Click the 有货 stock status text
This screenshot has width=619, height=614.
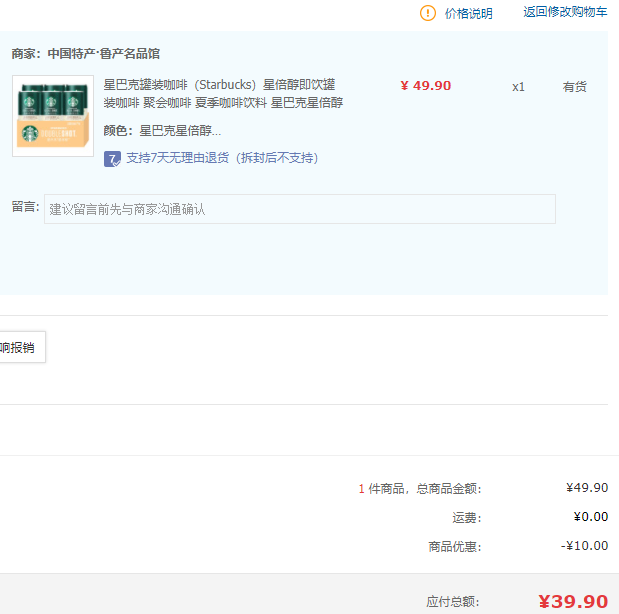tap(574, 86)
